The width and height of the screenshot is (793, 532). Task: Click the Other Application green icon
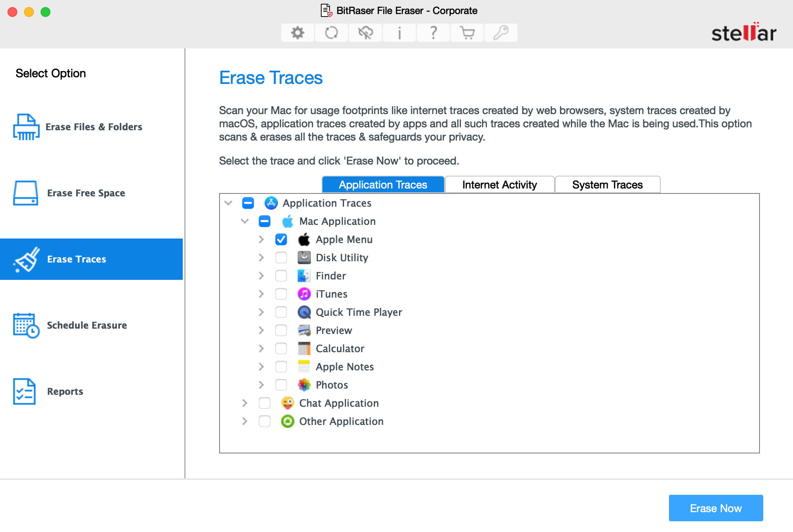point(287,421)
